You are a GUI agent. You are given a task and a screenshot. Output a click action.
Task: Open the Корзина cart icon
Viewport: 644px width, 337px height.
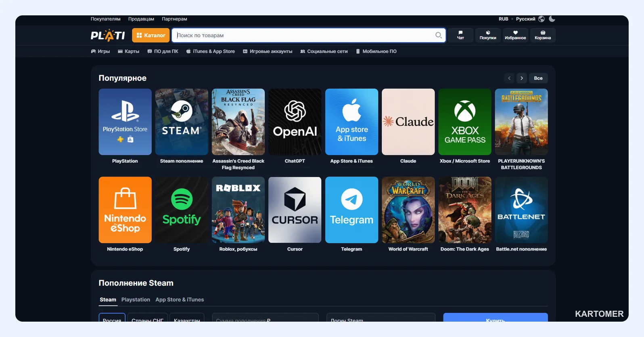[543, 35]
